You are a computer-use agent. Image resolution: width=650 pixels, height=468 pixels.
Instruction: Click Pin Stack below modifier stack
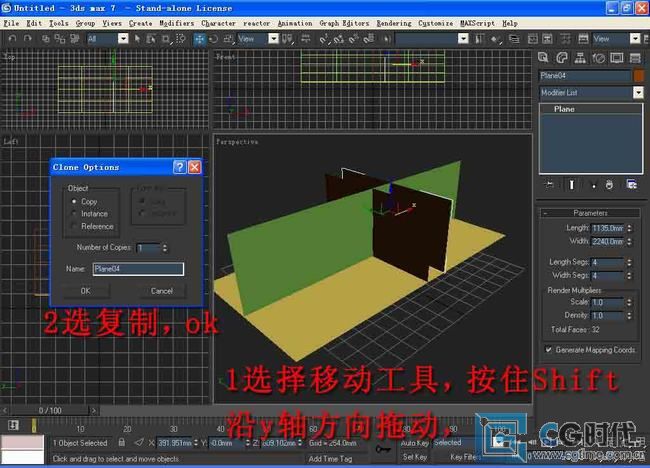(x=549, y=184)
